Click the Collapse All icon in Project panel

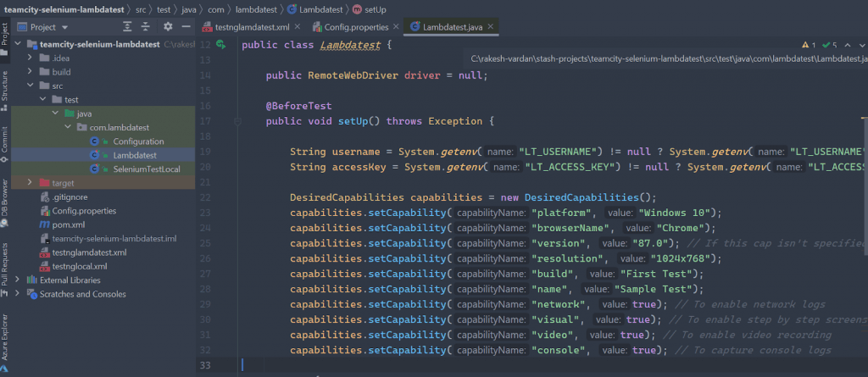[x=145, y=26]
